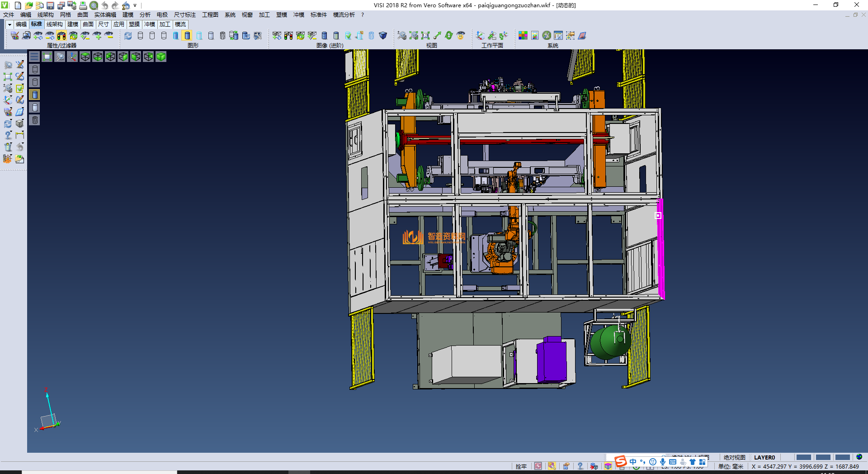Click the traffic light filter icon
This screenshot has height=474, width=868.
coord(61,35)
